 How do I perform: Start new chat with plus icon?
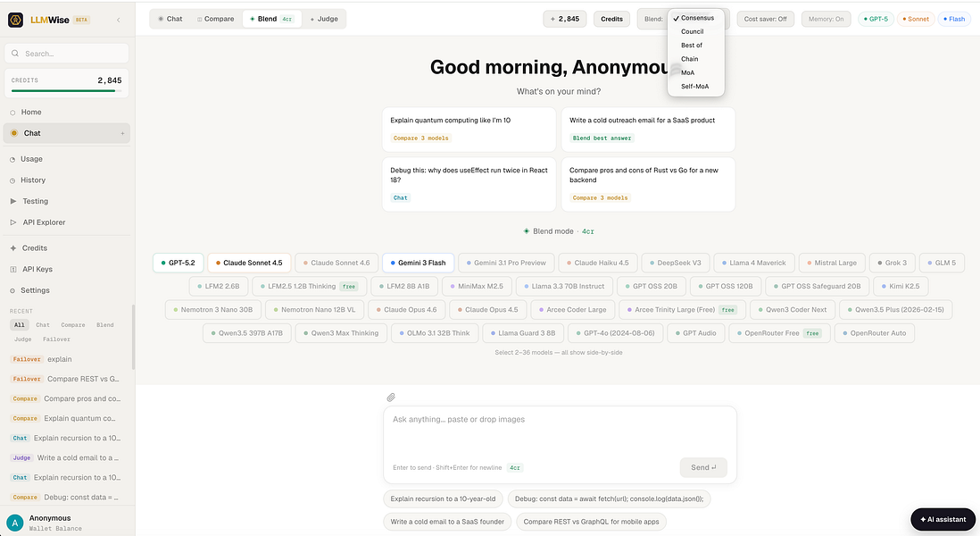(122, 133)
